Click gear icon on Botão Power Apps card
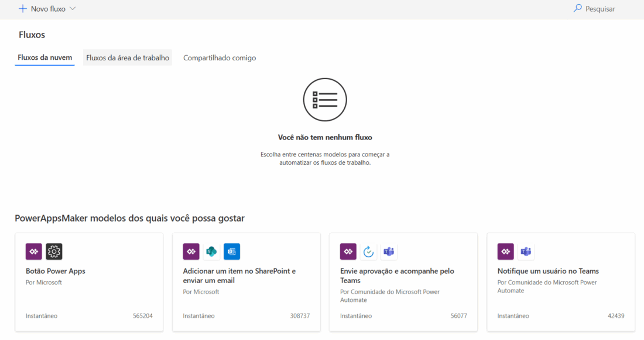The width and height of the screenshot is (644, 340). (54, 251)
